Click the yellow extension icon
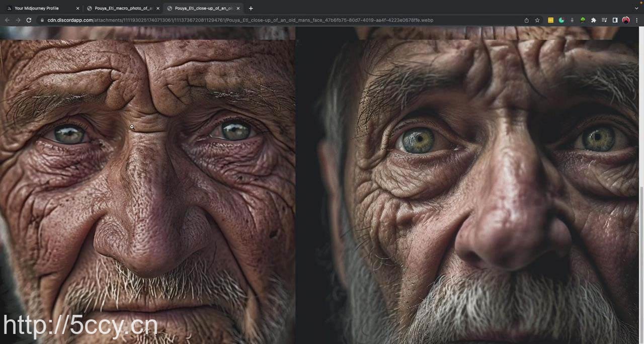Image resolution: width=644 pixels, height=344 pixels. click(550, 20)
